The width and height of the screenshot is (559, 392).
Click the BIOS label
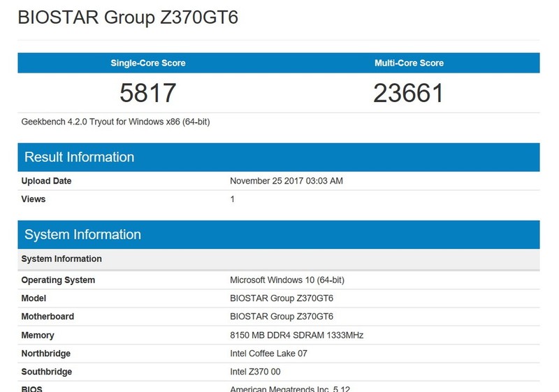point(31,389)
